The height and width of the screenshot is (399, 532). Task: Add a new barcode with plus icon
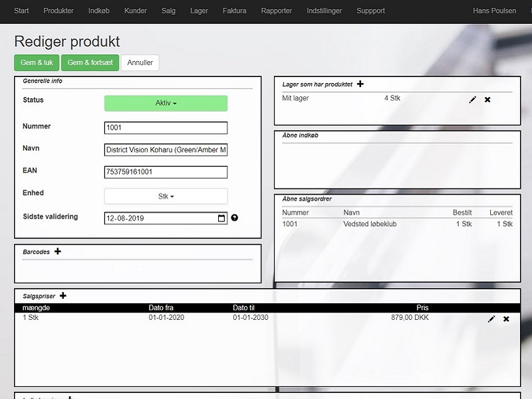58,251
